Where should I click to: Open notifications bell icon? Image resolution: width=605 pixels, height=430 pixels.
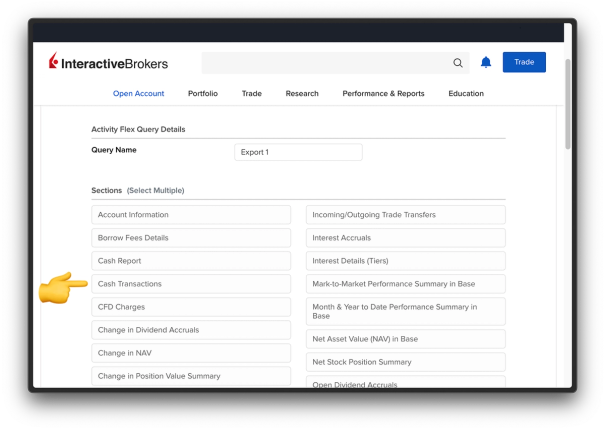point(486,62)
